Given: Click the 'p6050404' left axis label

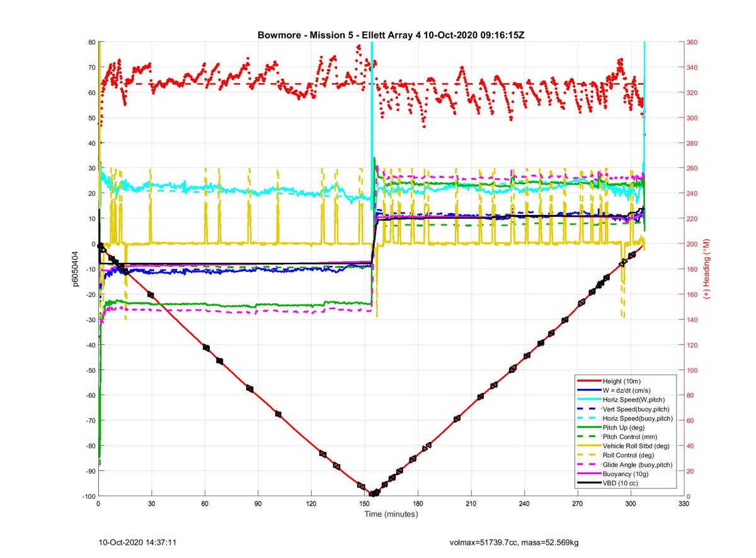Looking at the screenshot, I should pyautogui.click(x=75, y=269).
